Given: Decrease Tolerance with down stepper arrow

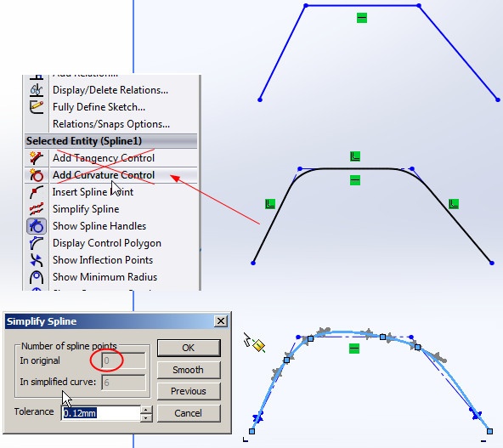Looking at the screenshot, I should 146,417.
